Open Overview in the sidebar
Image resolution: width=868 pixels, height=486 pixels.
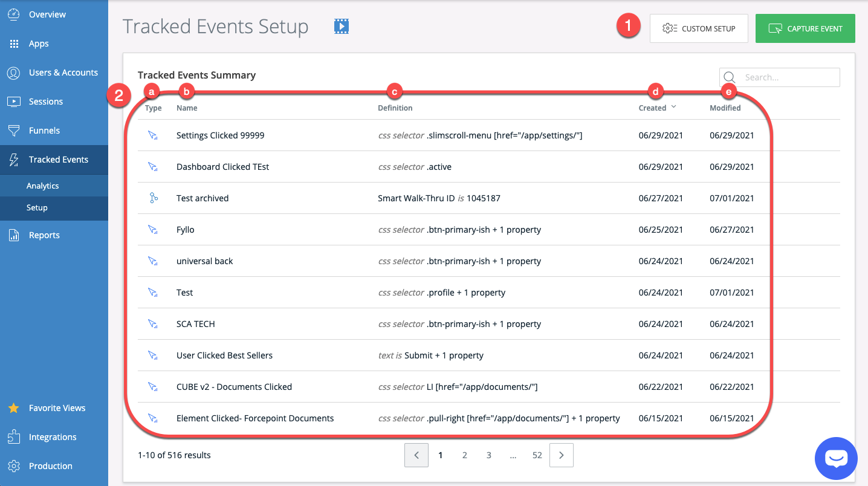click(x=54, y=15)
